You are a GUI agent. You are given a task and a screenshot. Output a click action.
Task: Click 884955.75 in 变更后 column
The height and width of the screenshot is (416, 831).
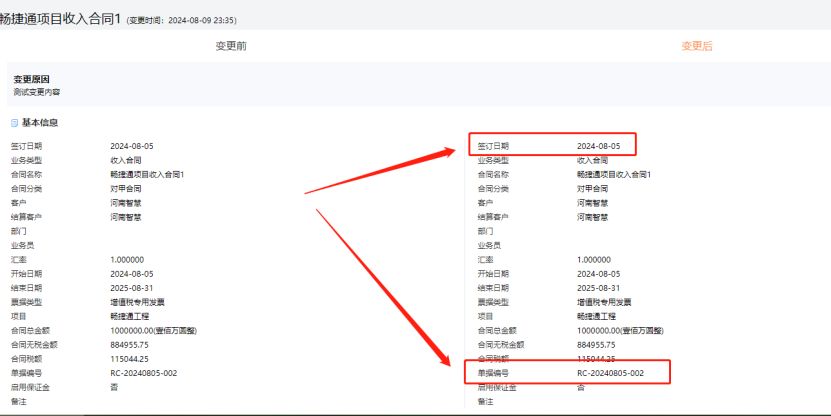[x=596, y=345]
